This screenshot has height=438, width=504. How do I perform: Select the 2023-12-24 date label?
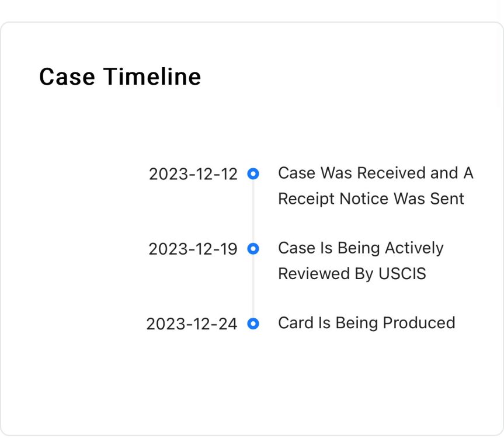click(192, 324)
